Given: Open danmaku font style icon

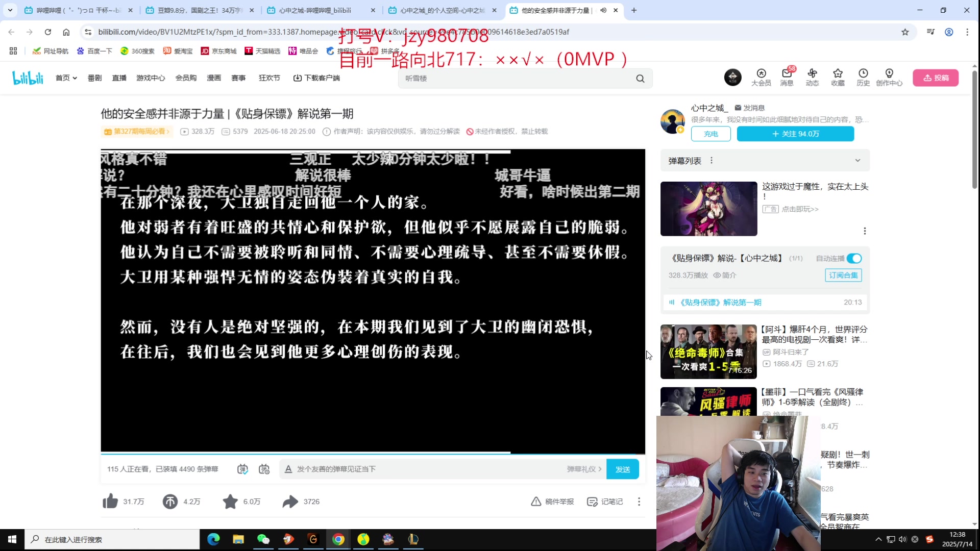Looking at the screenshot, I should (288, 469).
